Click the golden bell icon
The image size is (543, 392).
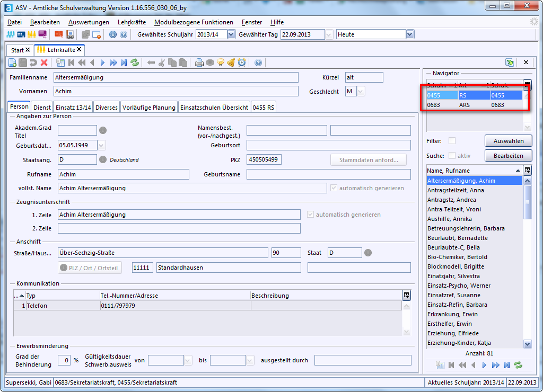[231, 63]
